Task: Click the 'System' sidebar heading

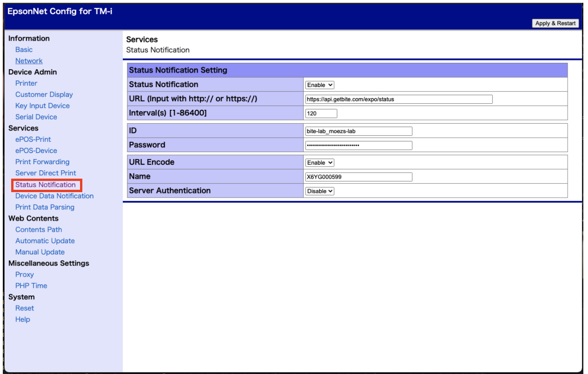Action: [21, 297]
